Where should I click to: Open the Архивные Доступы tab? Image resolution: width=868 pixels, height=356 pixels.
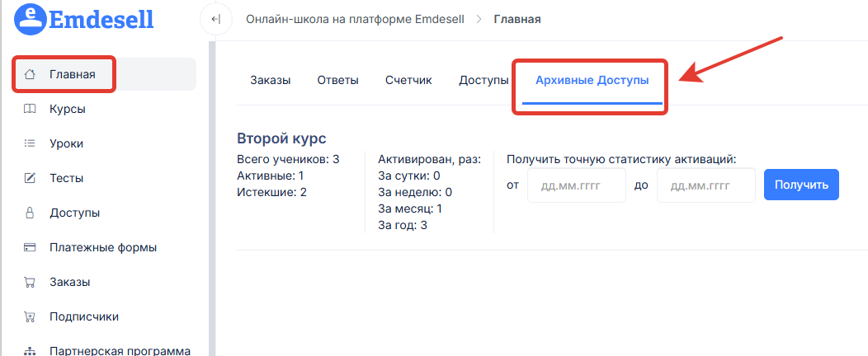pos(592,81)
